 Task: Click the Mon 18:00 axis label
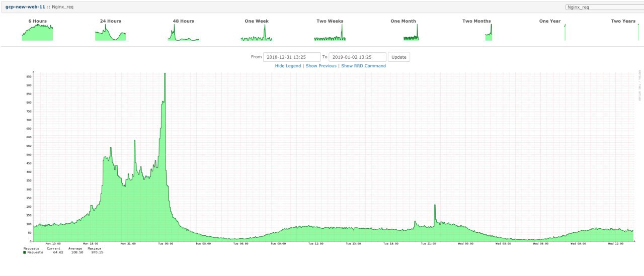(x=91, y=244)
